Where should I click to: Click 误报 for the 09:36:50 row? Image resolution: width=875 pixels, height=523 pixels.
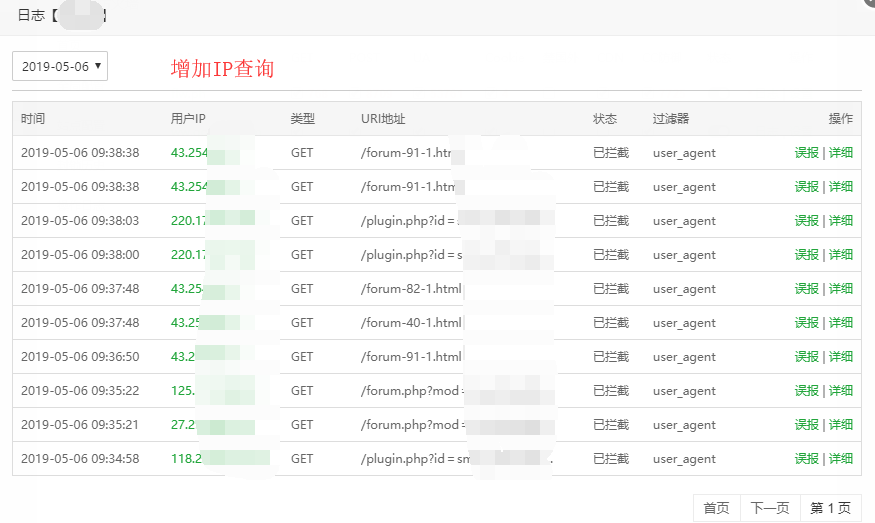(806, 357)
